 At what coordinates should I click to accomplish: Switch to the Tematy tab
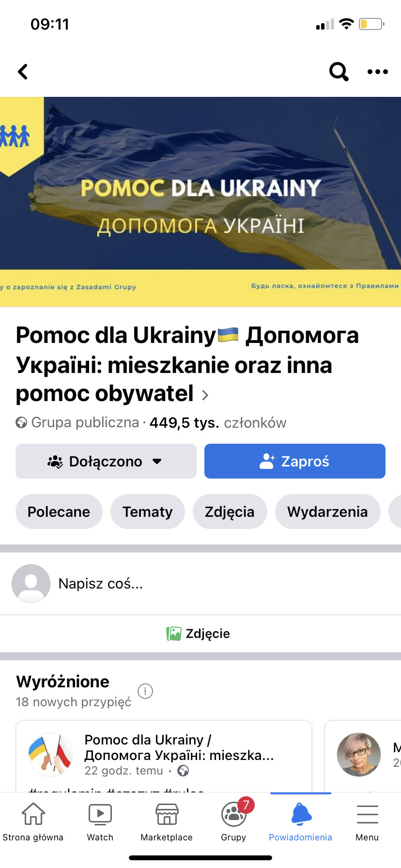coord(147,511)
